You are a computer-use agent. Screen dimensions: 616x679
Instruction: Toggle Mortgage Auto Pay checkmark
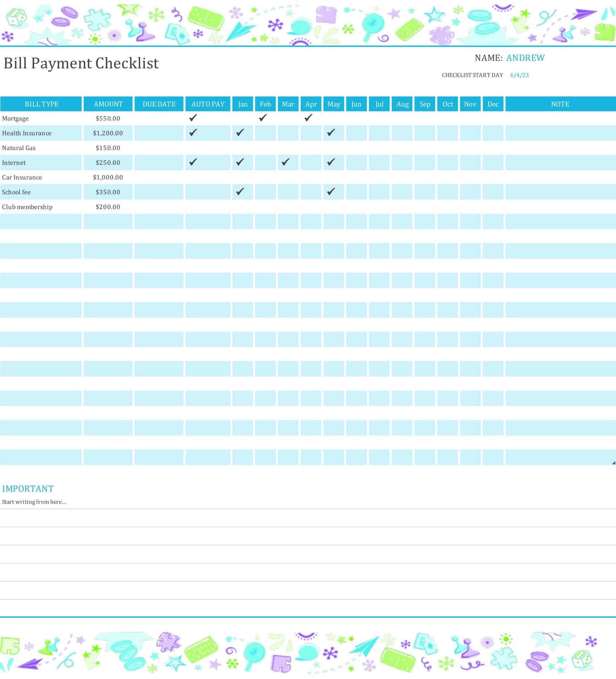[193, 118]
